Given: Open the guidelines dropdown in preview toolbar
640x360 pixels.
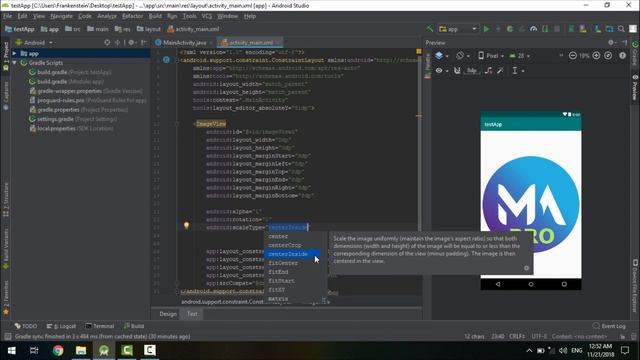Looking at the screenshot, I should point(518,71).
